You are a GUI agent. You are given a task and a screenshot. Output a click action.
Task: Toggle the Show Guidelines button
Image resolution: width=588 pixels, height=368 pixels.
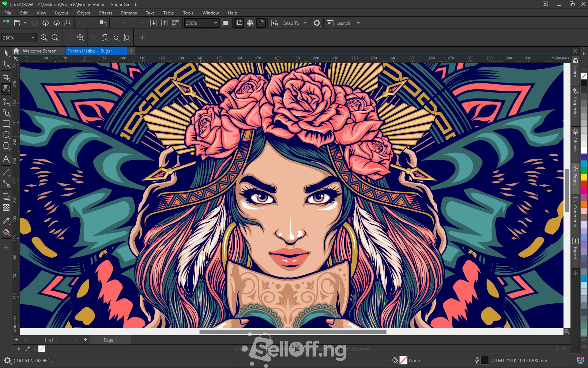click(261, 23)
